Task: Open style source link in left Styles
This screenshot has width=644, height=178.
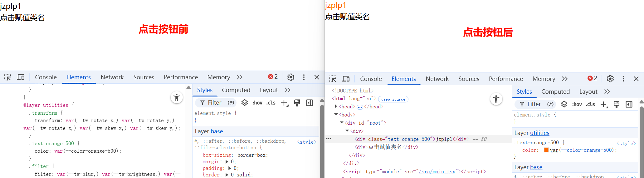Action: pyautogui.click(x=307, y=142)
